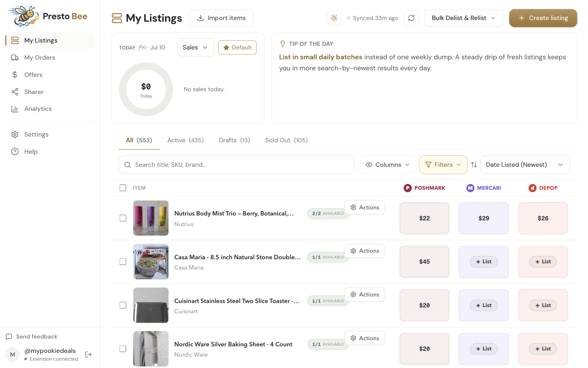Viewport: 588px width, 368px height.
Task: Open the Sales dropdown
Action: 196,47
